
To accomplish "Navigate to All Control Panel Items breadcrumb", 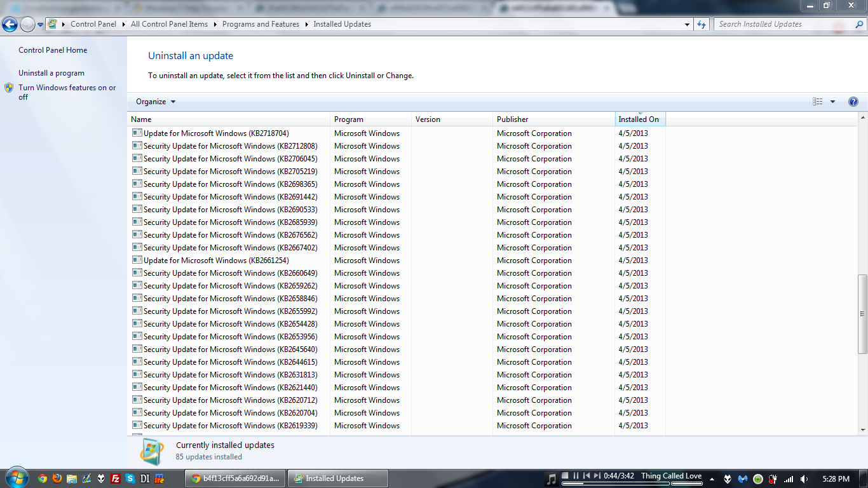I will (x=169, y=24).
